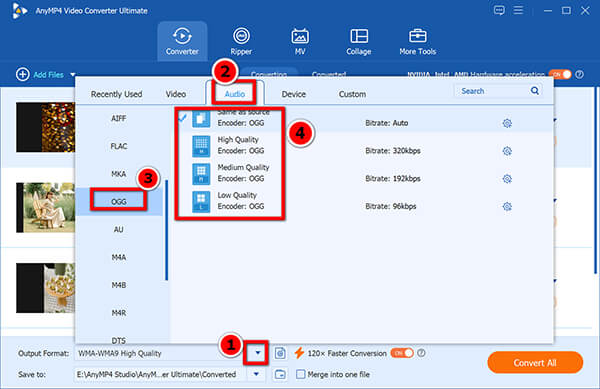Click the Same as source profile icon
Screen dimensions: 600x389
201,119
